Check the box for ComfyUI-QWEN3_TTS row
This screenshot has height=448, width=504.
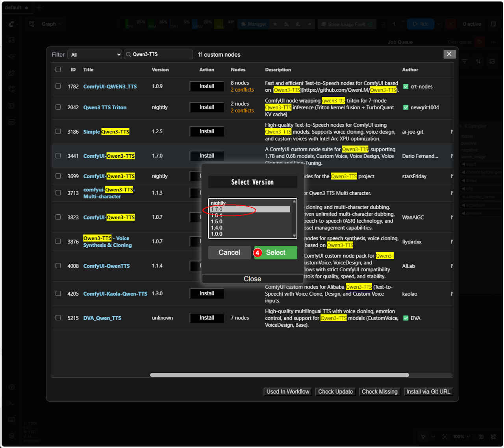point(58,86)
